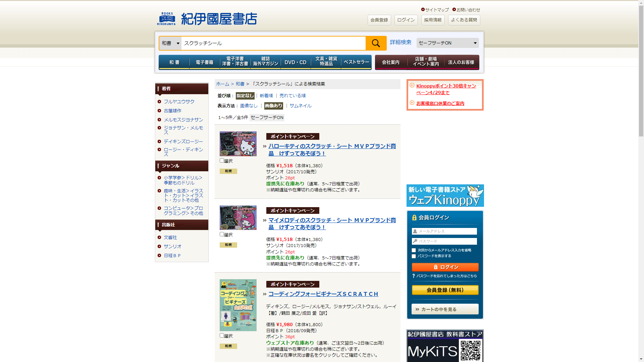Click the Web Kinoppy bird banner
Viewport: 644px width, 362px height.
pyautogui.click(x=445, y=195)
